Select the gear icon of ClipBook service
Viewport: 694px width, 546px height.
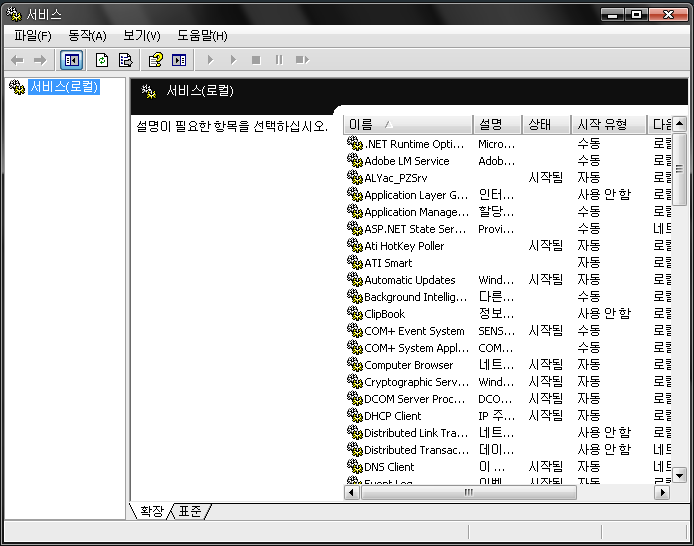tap(355, 313)
